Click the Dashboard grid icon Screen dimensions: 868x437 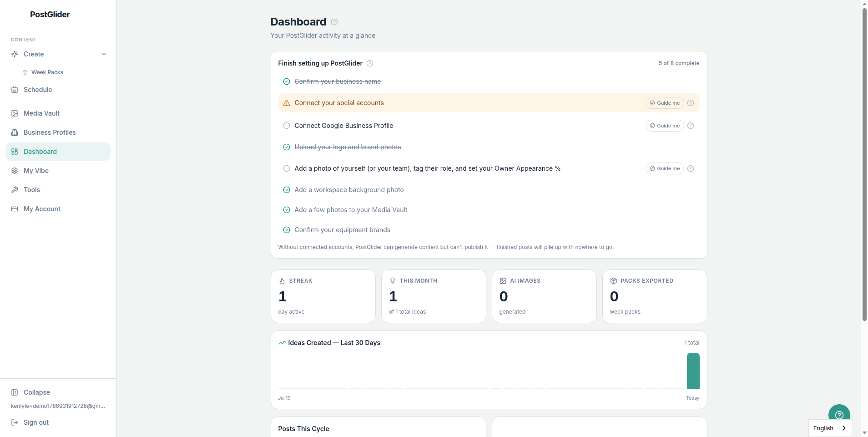tap(15, 152)
